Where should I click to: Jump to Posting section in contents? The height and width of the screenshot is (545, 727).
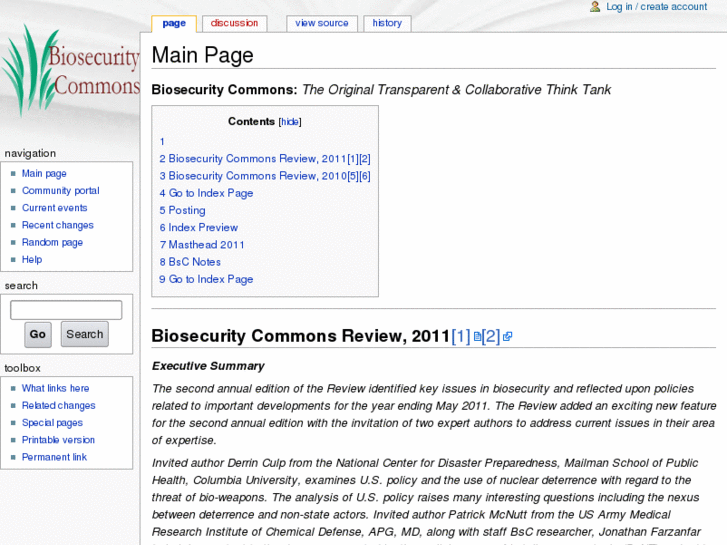182,210
